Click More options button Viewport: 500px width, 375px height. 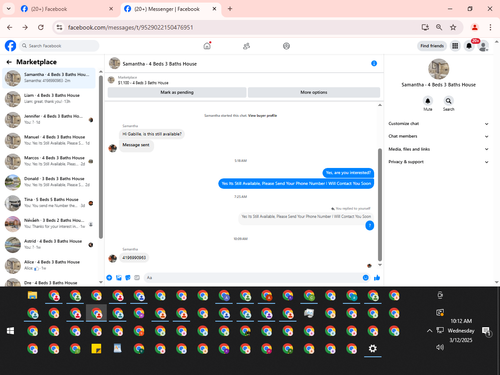[x=314, y=92]
